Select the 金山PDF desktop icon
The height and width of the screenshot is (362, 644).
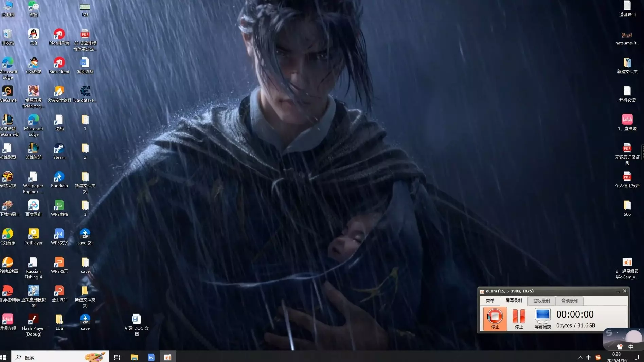(59, 294)
